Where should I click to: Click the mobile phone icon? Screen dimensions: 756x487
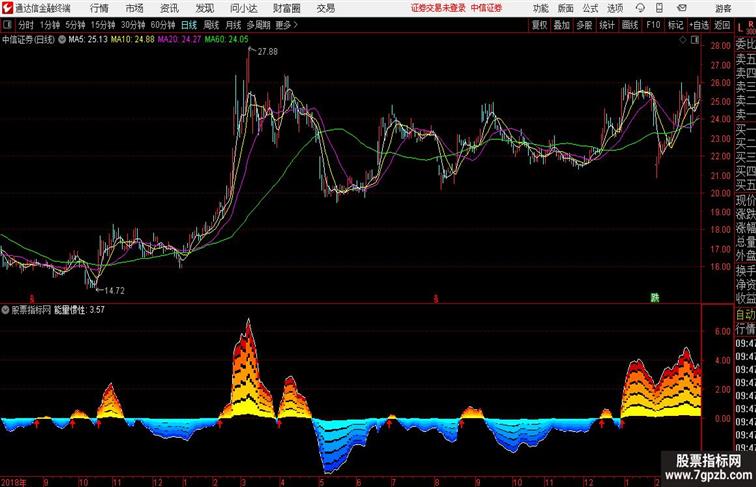click(659, 8)
